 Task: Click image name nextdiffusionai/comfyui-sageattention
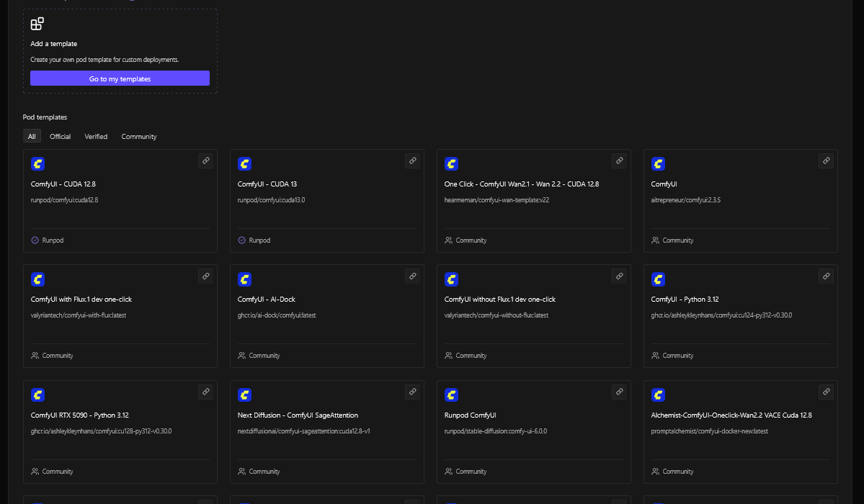303,431
